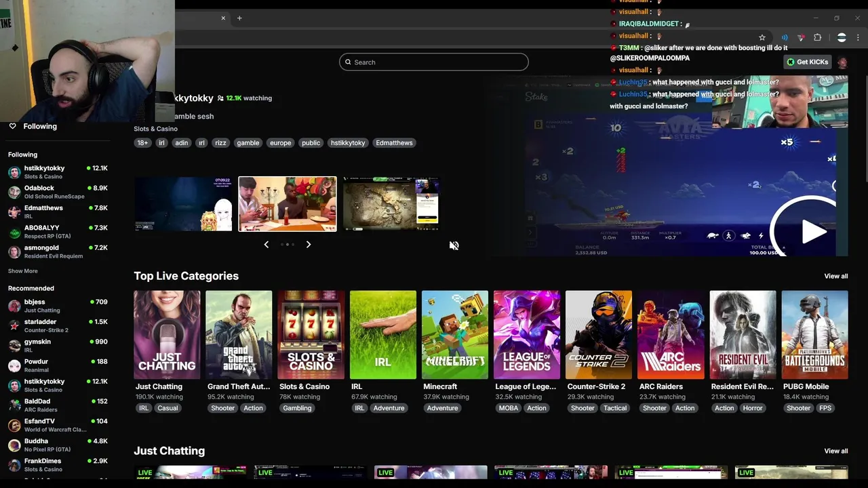
Task: Click the europe stream tag
Action: (x=280, y=143)
